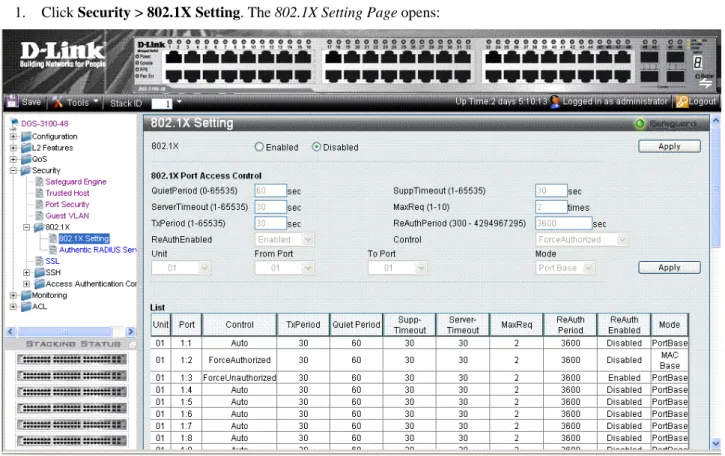
Task: Expand the Monitoring tree node
Action: 13,295
